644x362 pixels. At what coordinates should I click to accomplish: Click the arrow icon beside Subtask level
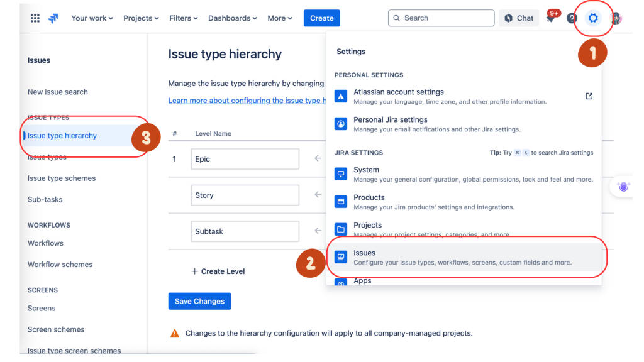click(318, 231)
